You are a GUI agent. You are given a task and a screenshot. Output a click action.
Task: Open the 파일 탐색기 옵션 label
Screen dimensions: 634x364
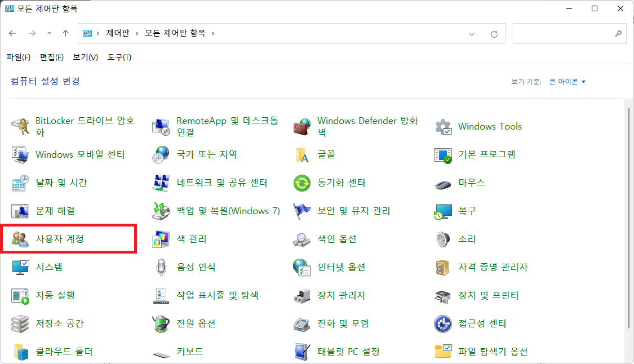493,352
